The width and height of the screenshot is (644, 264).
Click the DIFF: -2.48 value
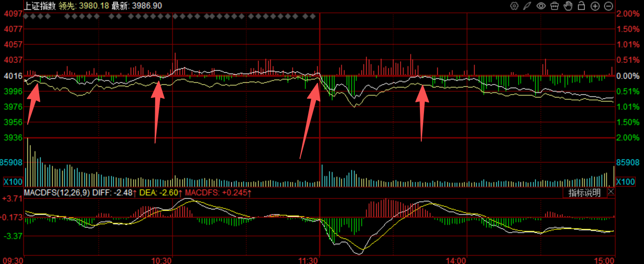coord(115,193)
